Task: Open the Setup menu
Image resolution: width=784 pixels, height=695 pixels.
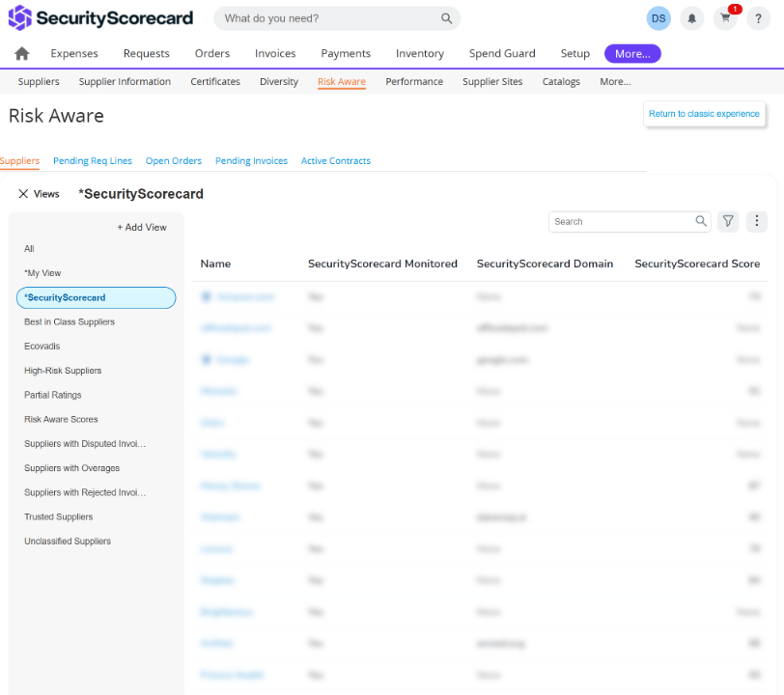Action: click(575, 53)
